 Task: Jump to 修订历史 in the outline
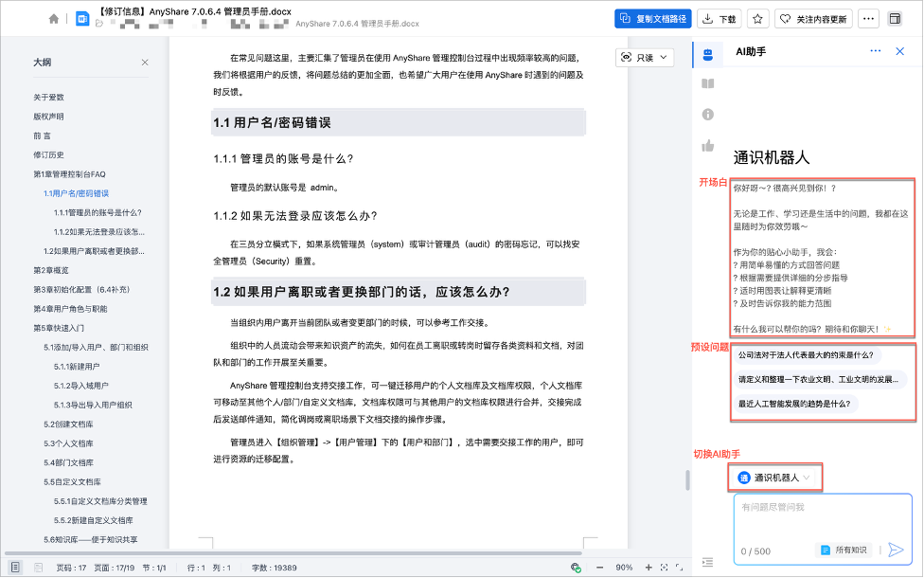tap(48, 155)
